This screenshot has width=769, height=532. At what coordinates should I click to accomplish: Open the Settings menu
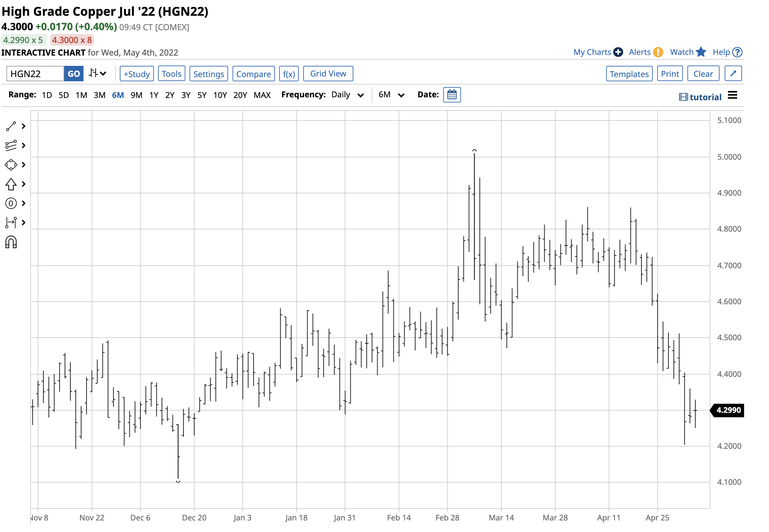coord(208,74)
